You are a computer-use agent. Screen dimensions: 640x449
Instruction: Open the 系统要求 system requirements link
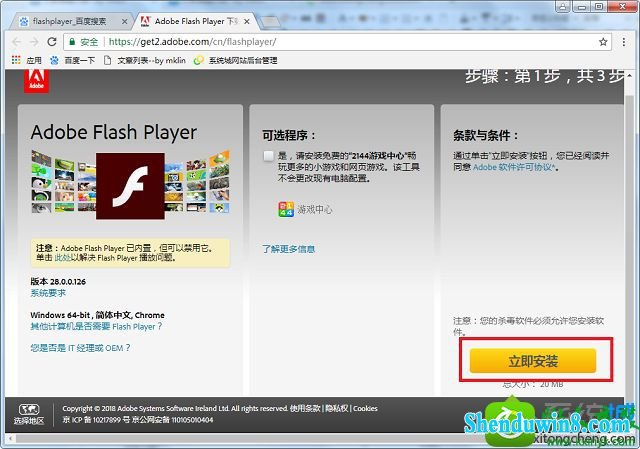48,293
